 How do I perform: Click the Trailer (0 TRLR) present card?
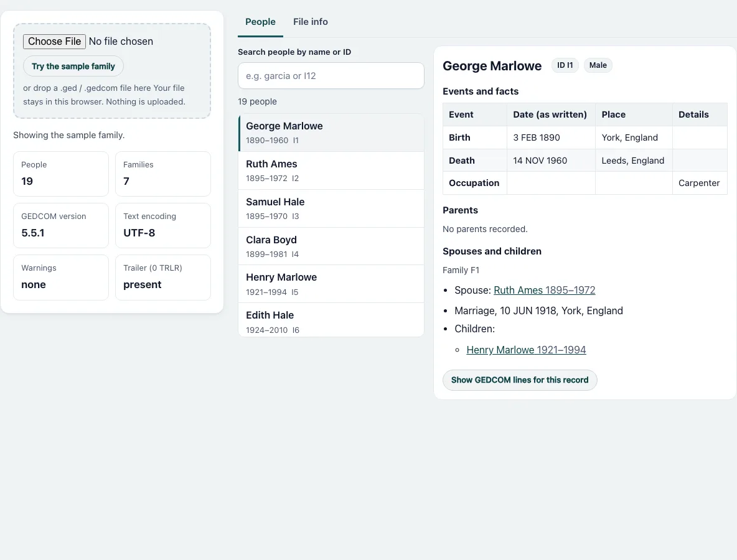[x=163, y=277]
